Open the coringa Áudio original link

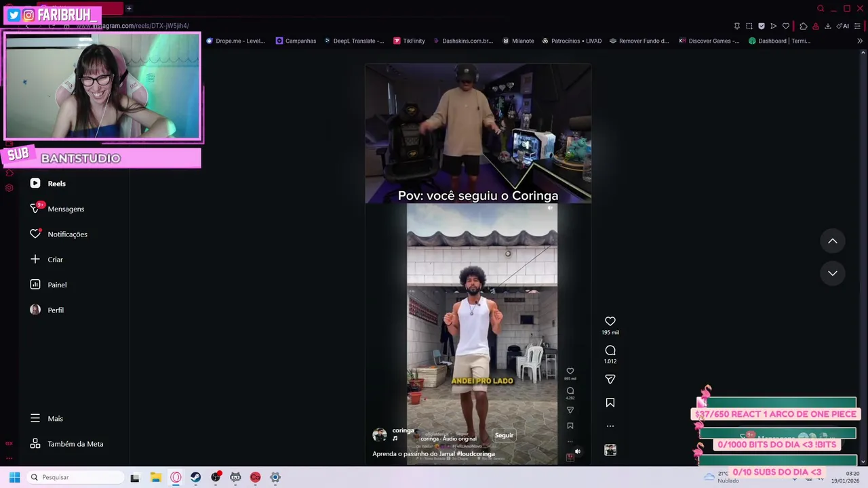448,439
